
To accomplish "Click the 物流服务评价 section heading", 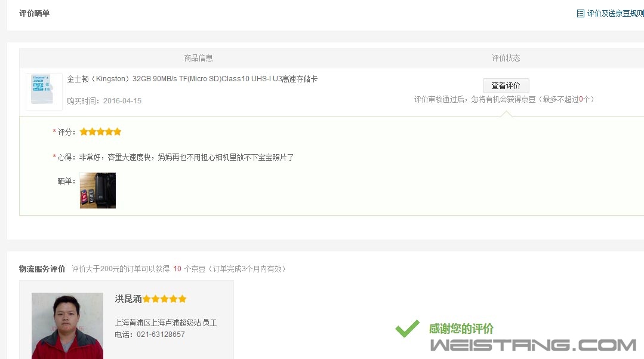I will pyautogui.click(x=42, y=269).
